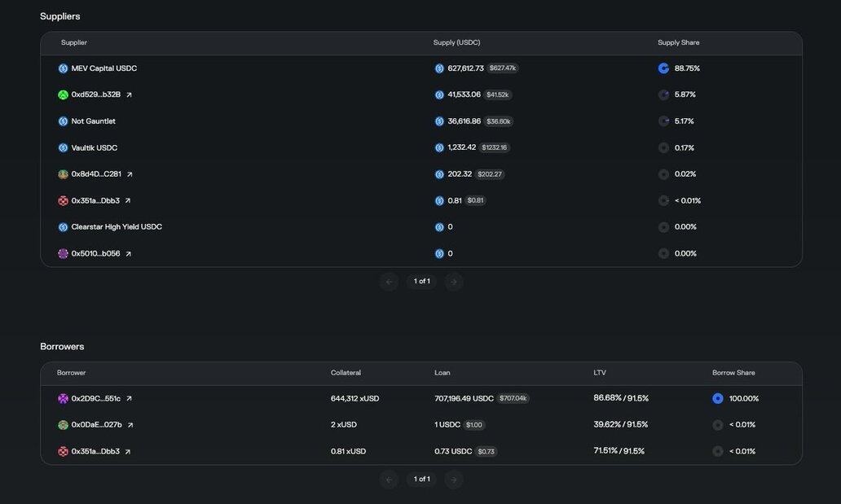Go to previous page of Borrowers table
This screenshot has width=841, height=504.
389,480
